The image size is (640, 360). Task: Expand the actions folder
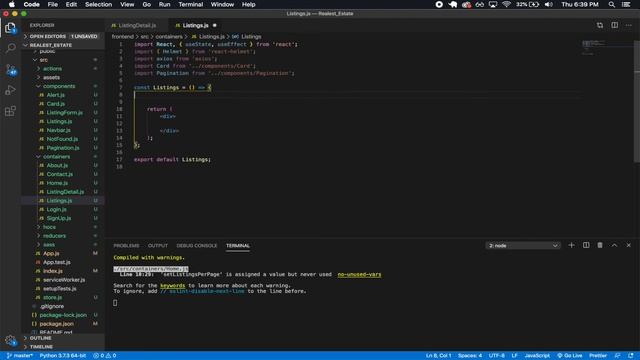[52, 69]
